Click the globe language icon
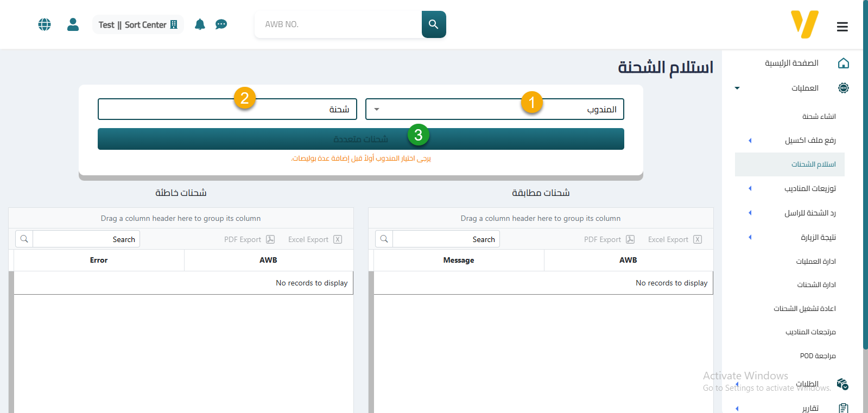 (x=45, y=24)
